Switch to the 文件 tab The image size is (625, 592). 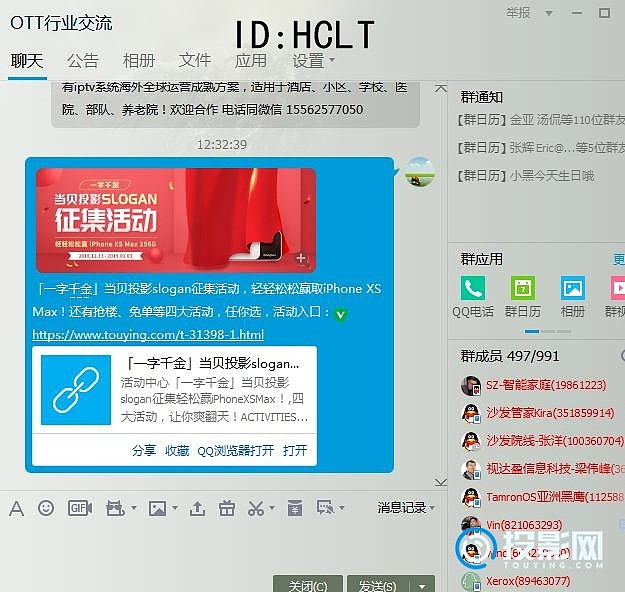(x=195, y=61)
